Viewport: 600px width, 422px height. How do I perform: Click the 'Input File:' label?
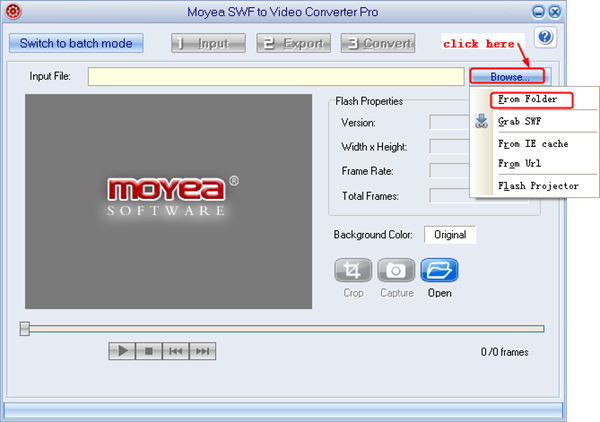(x=50, y=76)
